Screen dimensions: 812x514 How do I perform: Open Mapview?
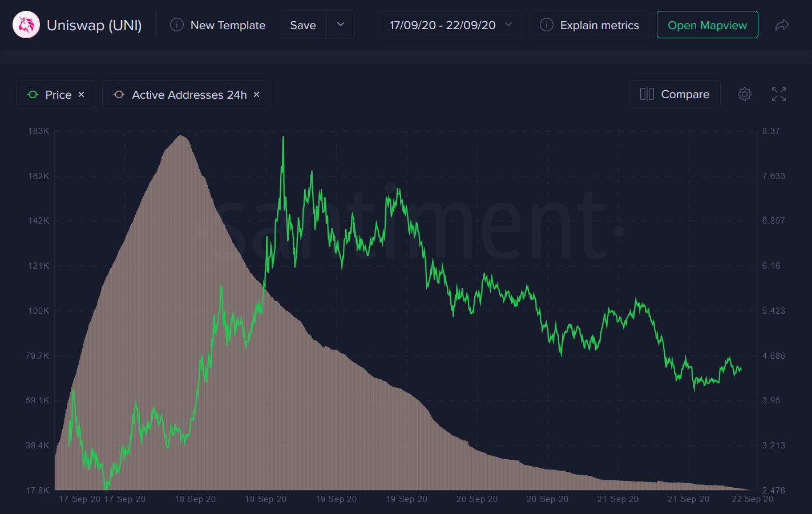708,25
